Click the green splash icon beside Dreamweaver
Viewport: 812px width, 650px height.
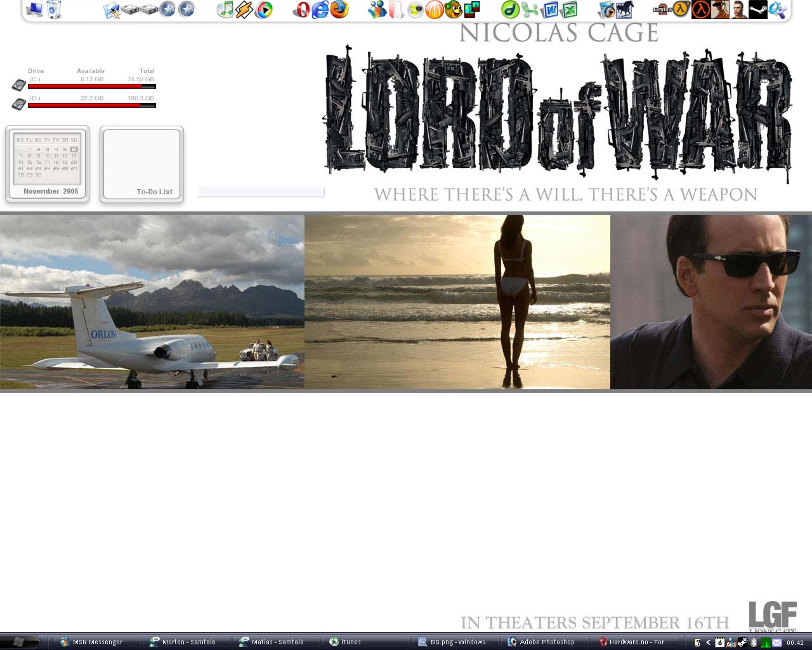click(x=530, y=10)
